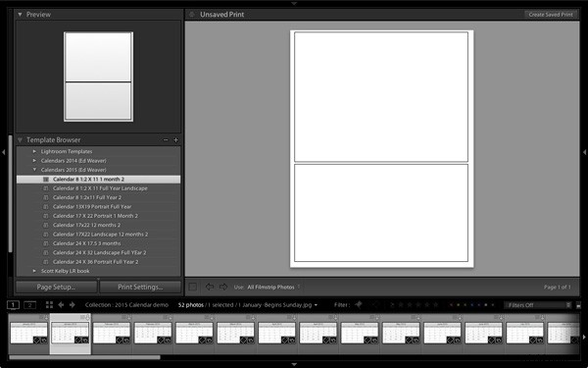Open the Print Settings dialog
Image resolution: width=588 pixels, height=368 pixels.
(140, 288)
